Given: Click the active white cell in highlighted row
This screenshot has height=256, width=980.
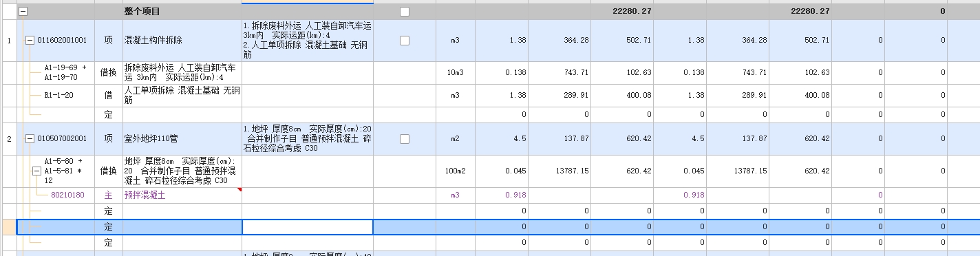Looking at the screenshot, I should 308,226.
